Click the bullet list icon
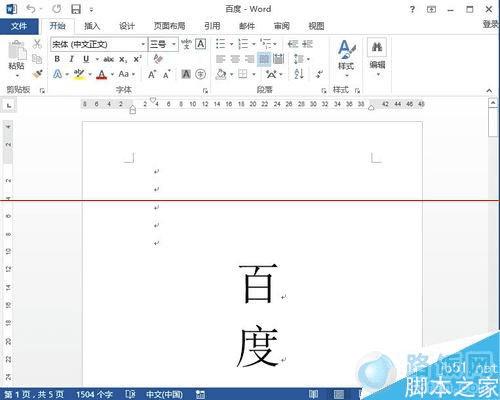This screenshot has height=400, width=500. (221, 44)
